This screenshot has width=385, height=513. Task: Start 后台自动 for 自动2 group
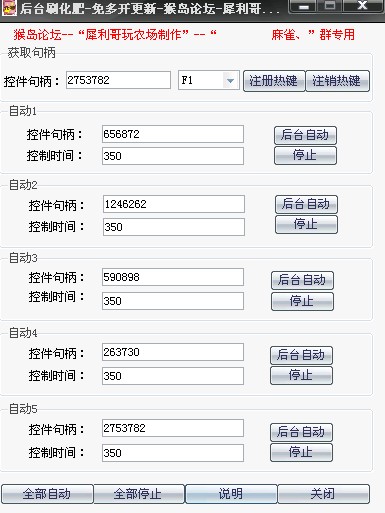[306, 204]
